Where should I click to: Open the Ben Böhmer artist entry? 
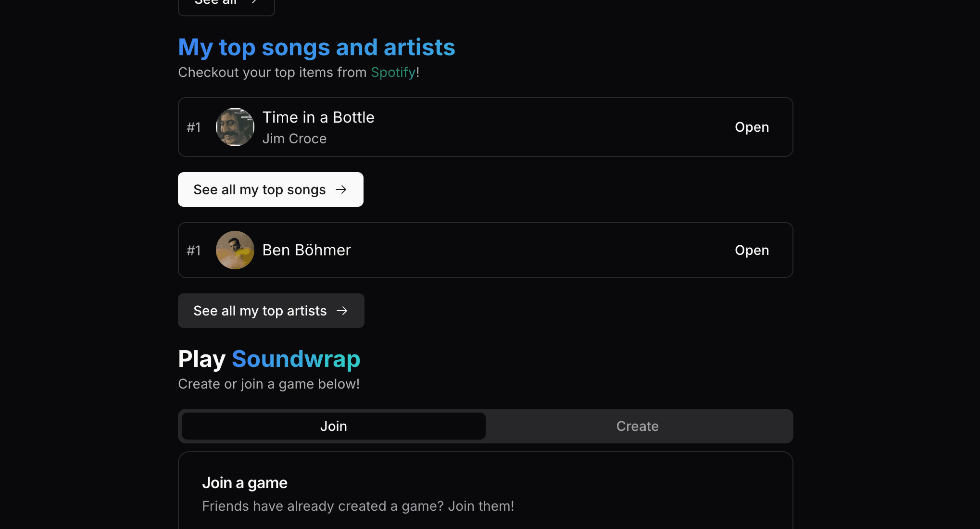pyautogui.click(x=752, y=250)
